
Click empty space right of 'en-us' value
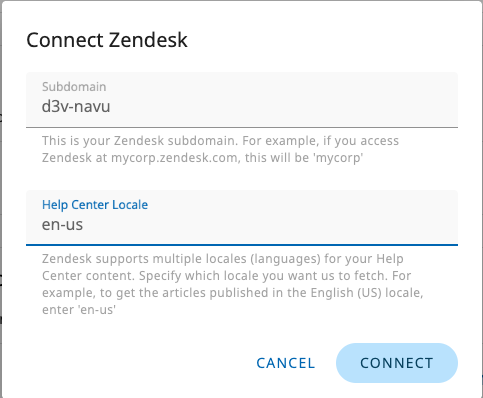point(270,225)
